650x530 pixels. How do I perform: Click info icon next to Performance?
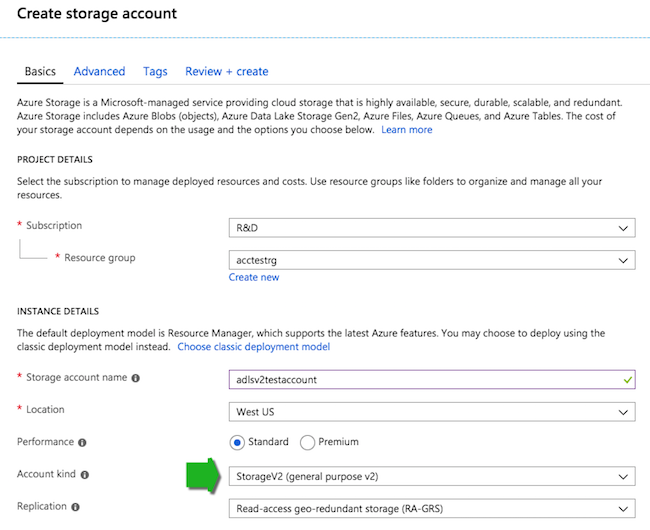pos(83,442)
